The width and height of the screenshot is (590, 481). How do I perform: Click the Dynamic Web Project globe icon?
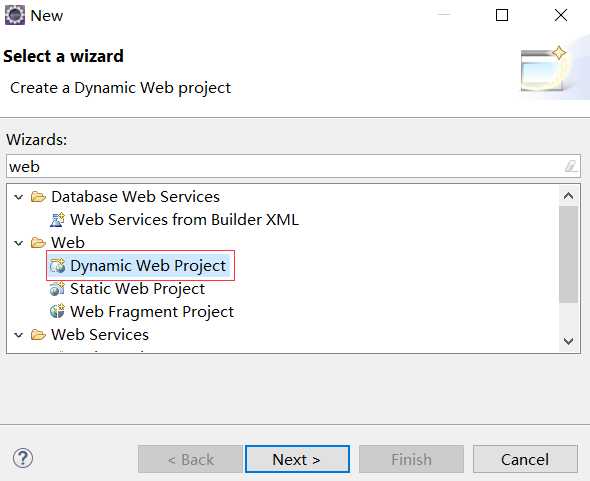pos(57,266)
